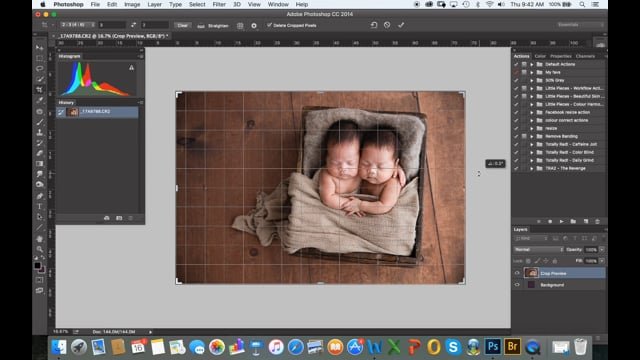The image size is (640, 360).
Task: Select the Brush tool
Action: [40, 122]
